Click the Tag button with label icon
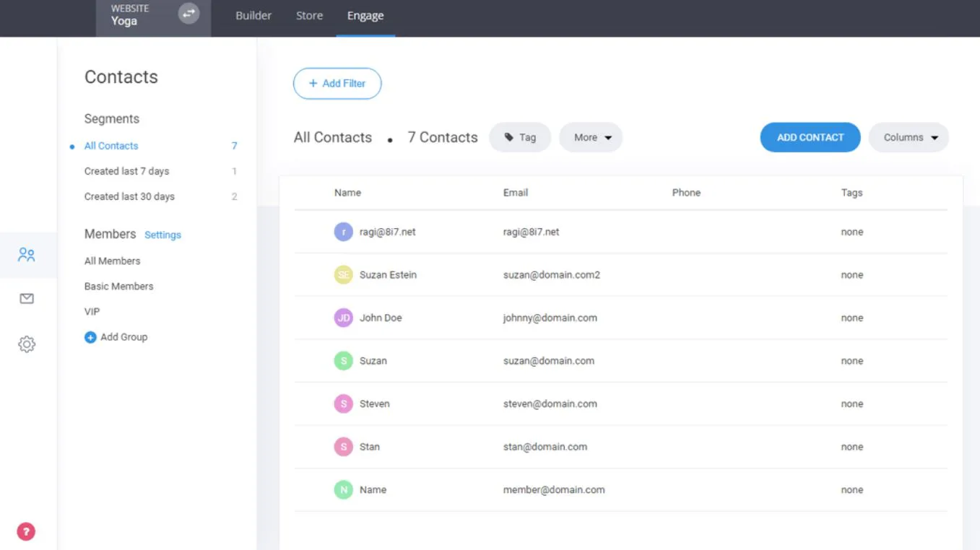Viewport: 980px width, 550px height. point(520,137)
